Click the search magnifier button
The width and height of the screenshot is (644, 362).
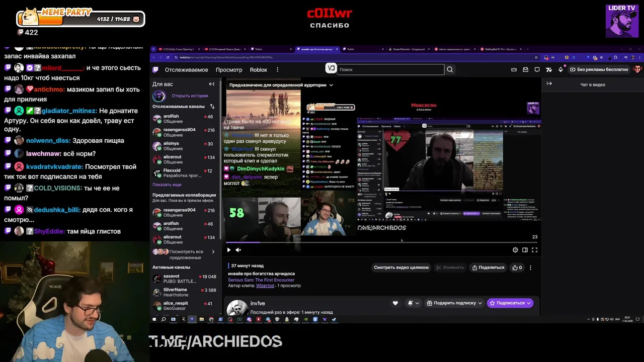pyautogui.click(x=450, y=69)
